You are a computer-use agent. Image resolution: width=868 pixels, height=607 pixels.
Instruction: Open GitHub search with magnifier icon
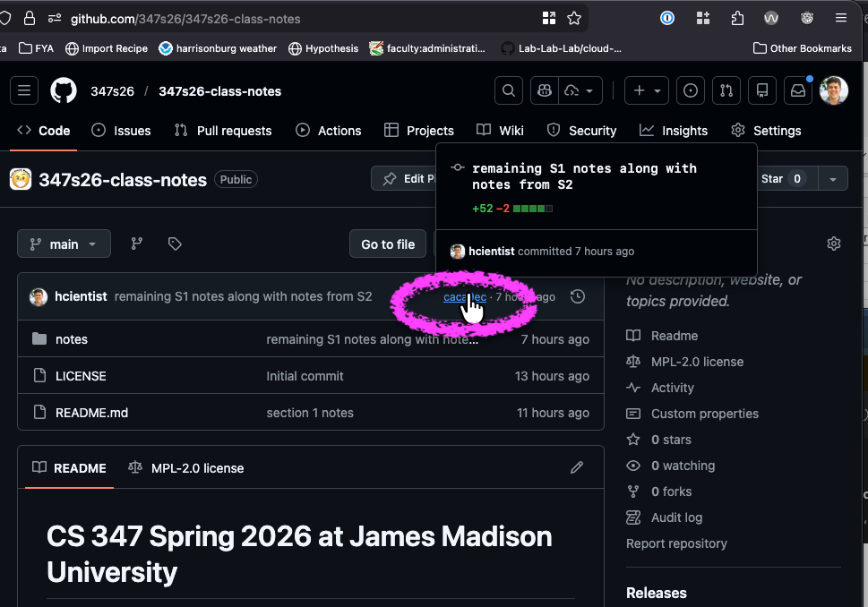click(x=508, y=90)
